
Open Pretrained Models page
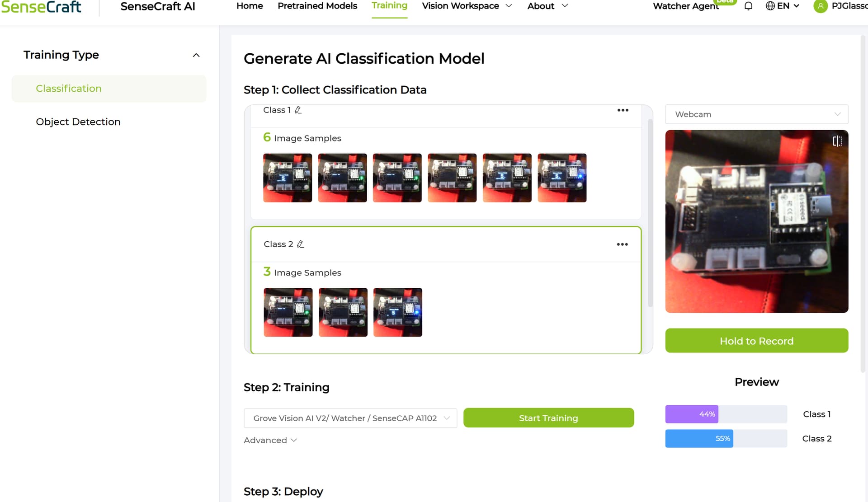pos(317,6)
